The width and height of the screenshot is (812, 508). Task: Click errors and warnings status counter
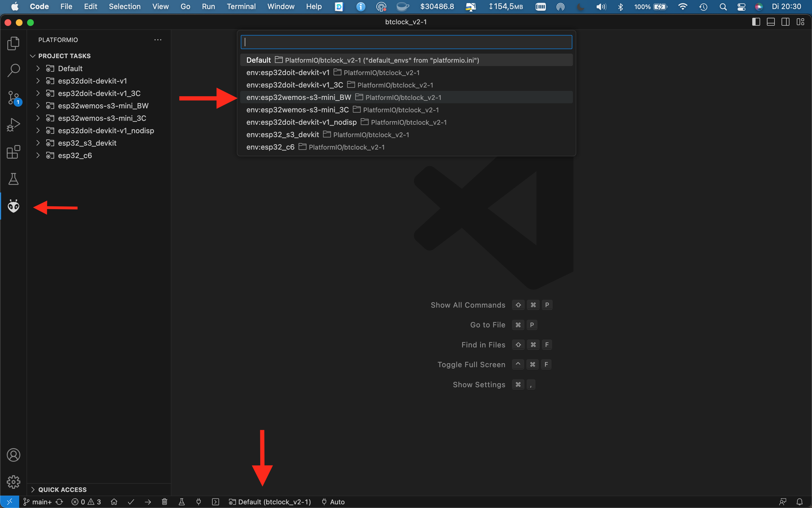86,502
